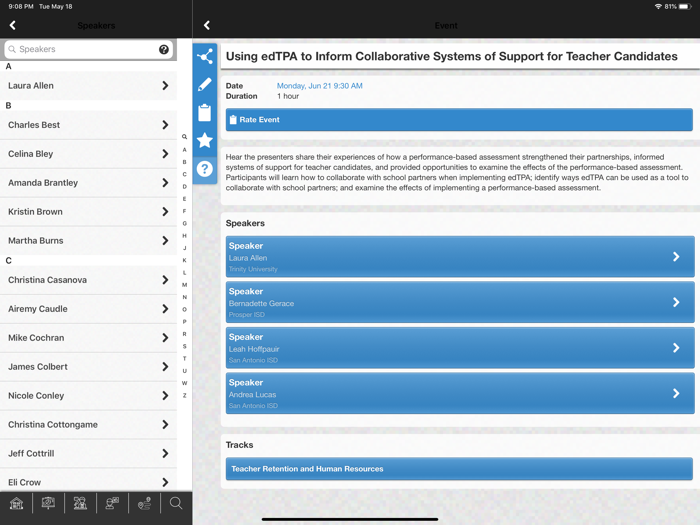The image size is (700, 525).
Task: Tap the '1 hour' duration value
Action: (288, 96)
